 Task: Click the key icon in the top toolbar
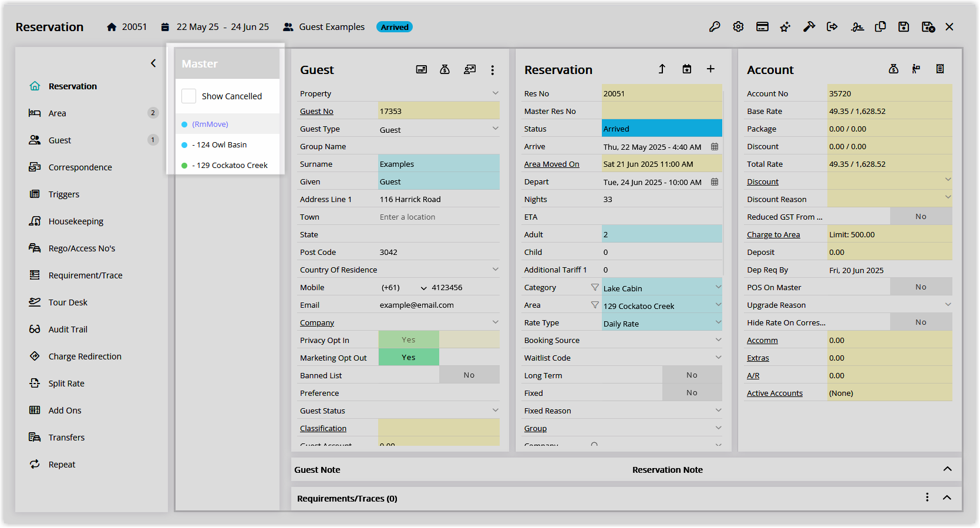(x=715, y=27)
